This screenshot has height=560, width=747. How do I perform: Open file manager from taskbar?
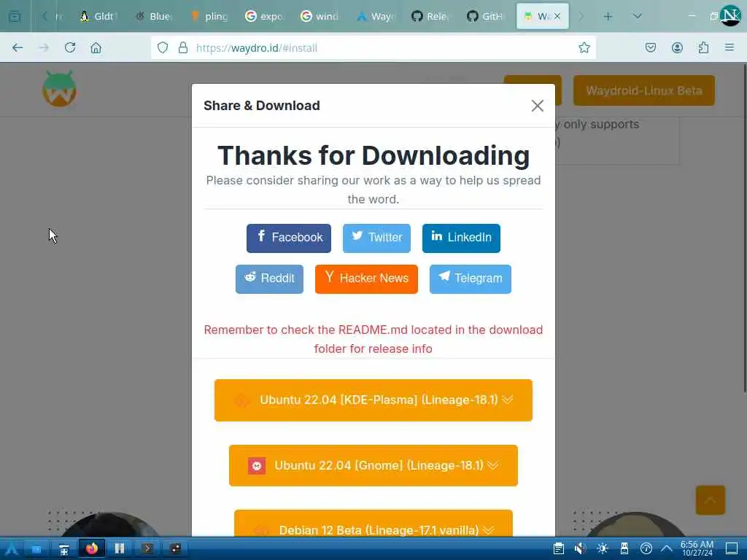pos(36,549)
